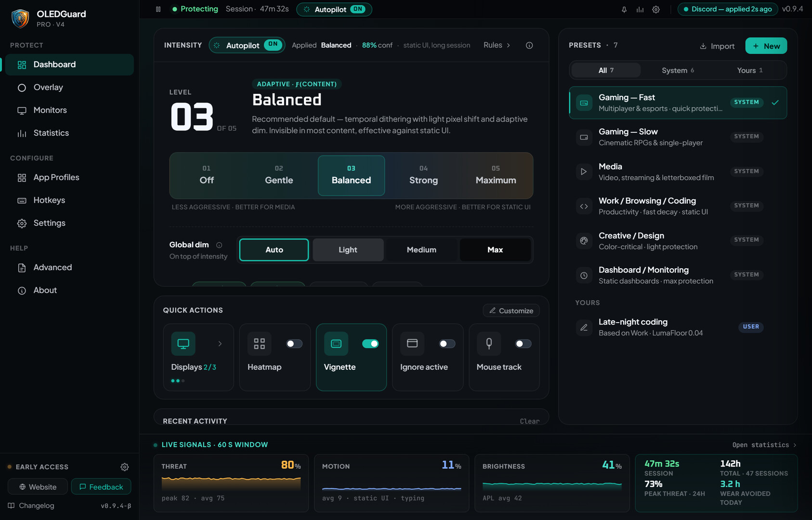
Task: Clear the Recent Activity list
Action: 529,421
